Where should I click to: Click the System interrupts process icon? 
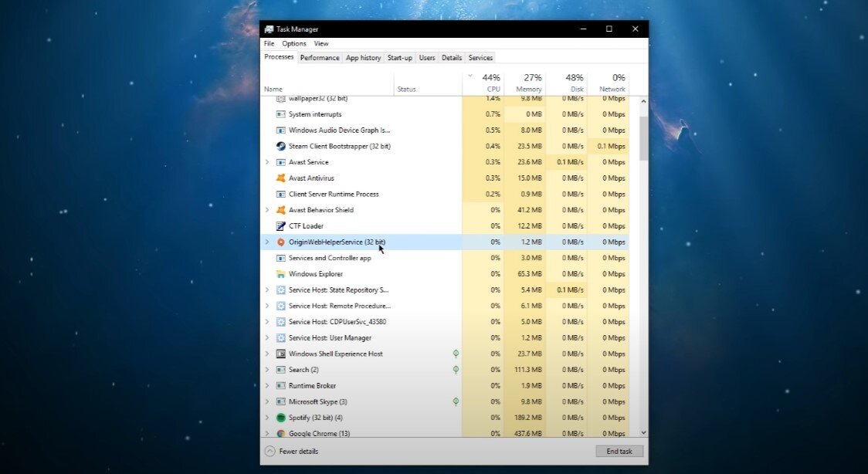click(280, 114)
